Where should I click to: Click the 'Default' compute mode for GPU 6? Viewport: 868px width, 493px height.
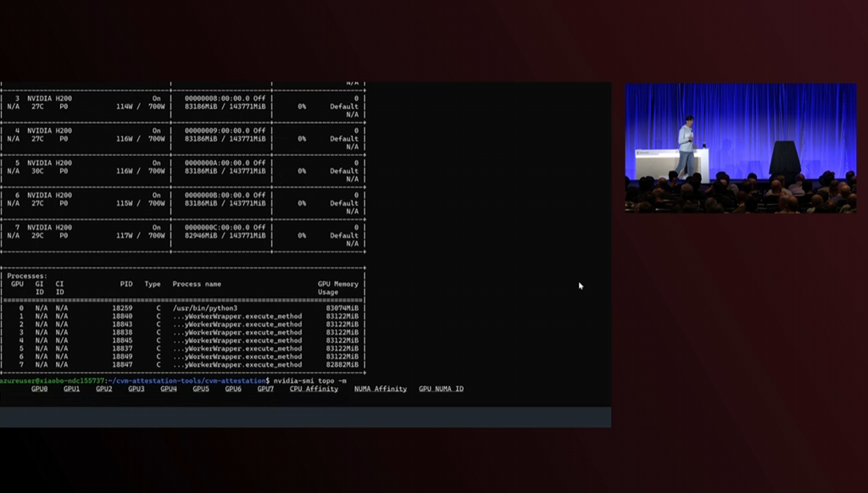(x=344, y=203)
